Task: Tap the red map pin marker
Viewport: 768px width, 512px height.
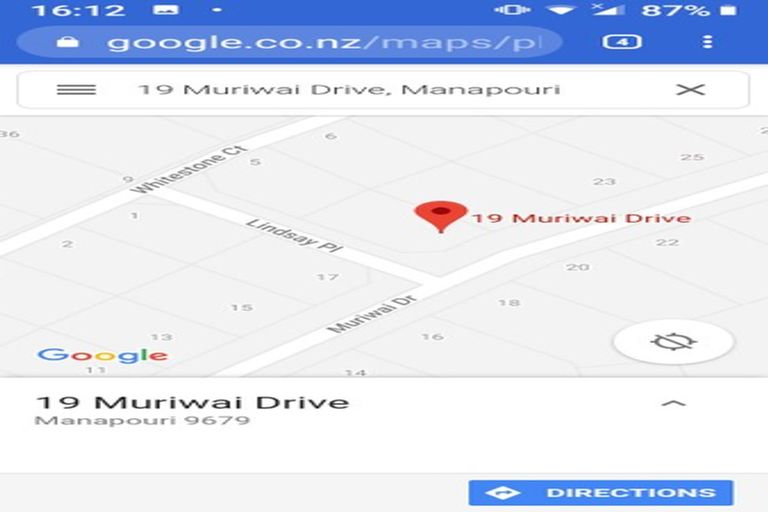Action: (x=441, y=216)
